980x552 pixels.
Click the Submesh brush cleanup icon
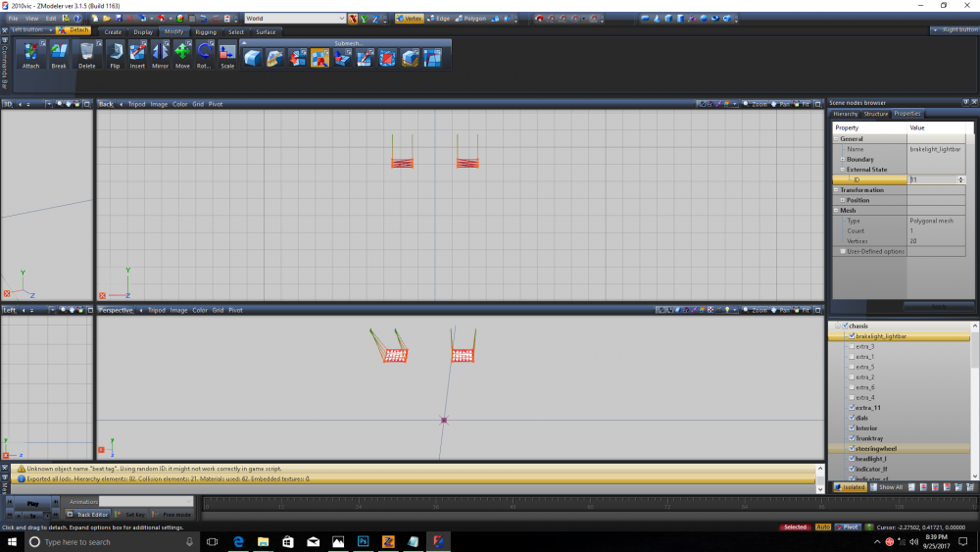pos(275,58)
